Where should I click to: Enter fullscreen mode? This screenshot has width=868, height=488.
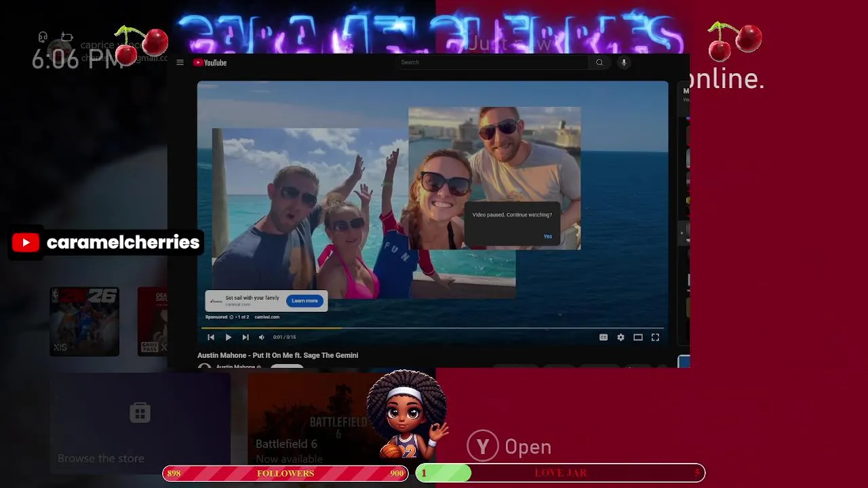(x=655, y=337)
